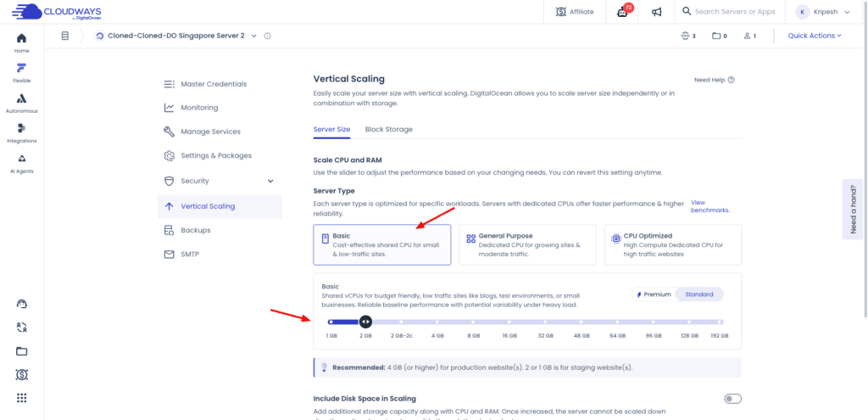Click the Cloned-Cloned-DO Singapore Server 2 name
Image resolution: width=868 pixels, height=420 pixels.
coord(176,36)
